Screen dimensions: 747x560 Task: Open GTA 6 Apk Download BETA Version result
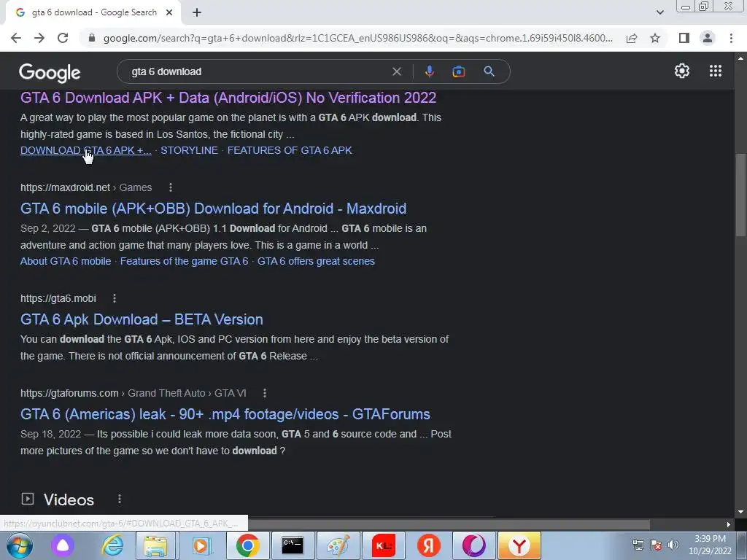142,319
